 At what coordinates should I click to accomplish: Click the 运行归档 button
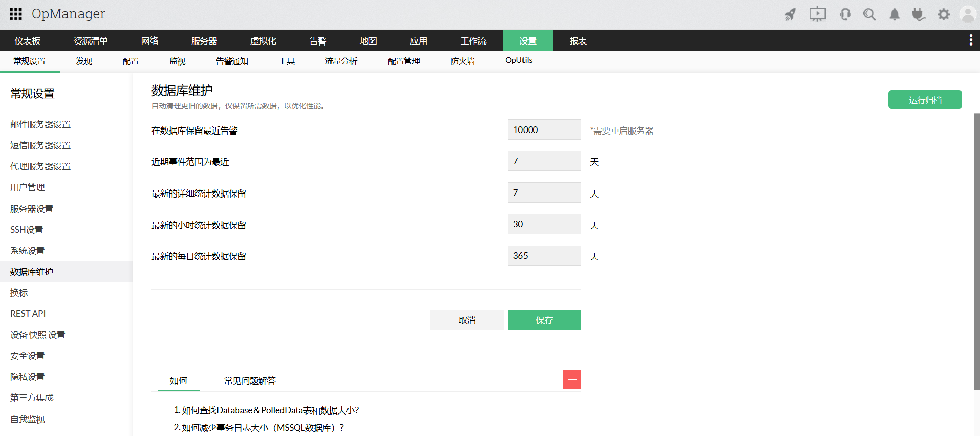tap(925, 100)
